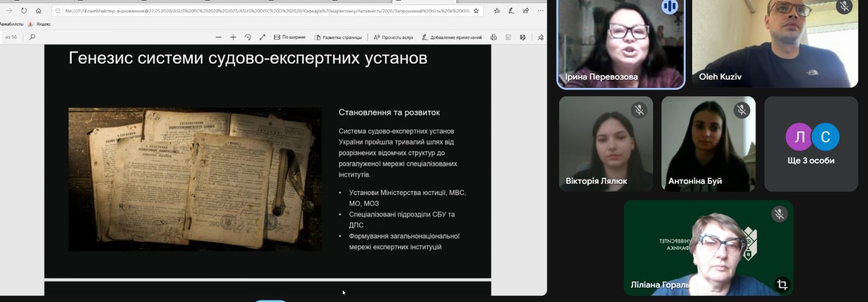Zoom in the PDF with plus
This screenshot has height=302, width=868.
click(233, 37)
